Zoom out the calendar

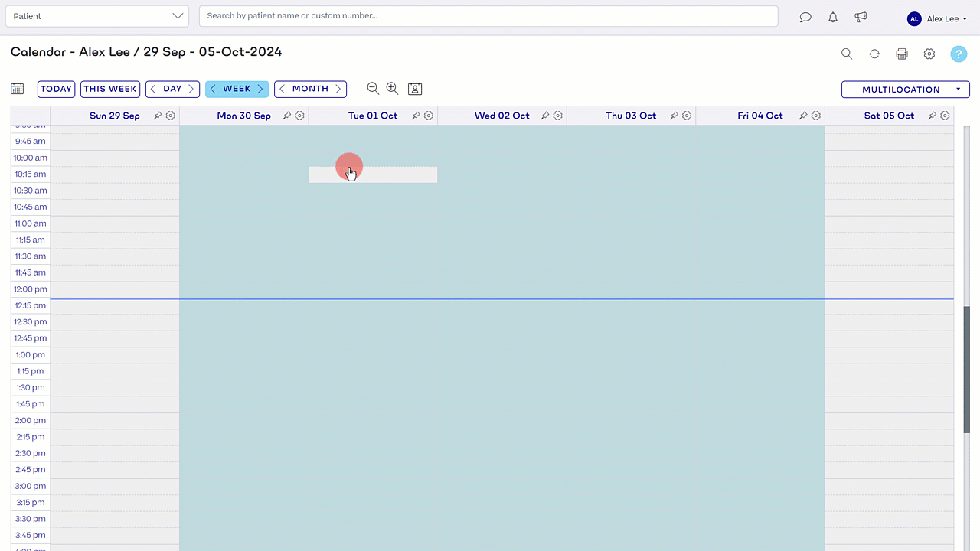pyautogui.click(x=373, y=89)
